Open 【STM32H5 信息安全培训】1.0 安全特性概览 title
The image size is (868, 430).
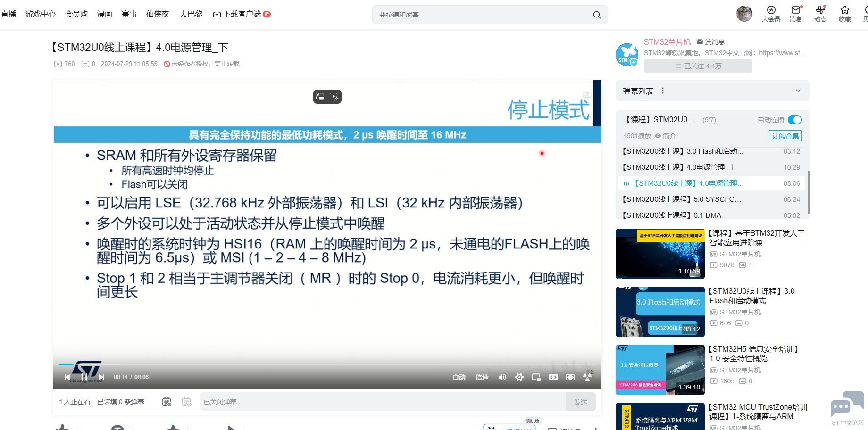coord(754,354)
